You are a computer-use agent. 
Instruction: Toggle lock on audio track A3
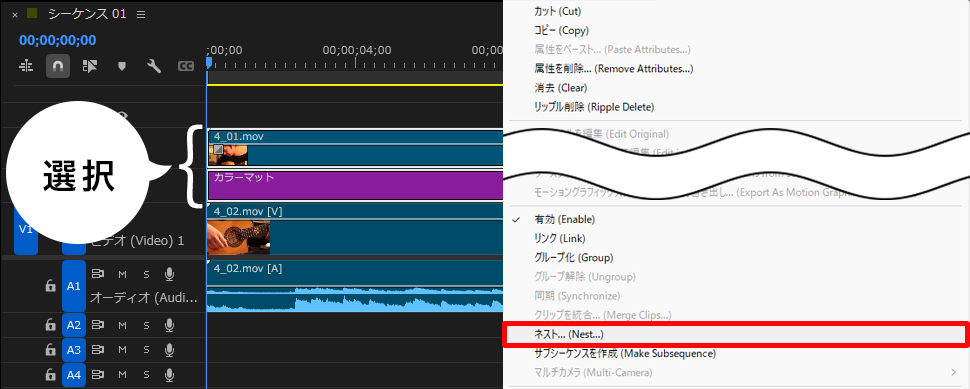pyautogui.click(x=51, y=350)
